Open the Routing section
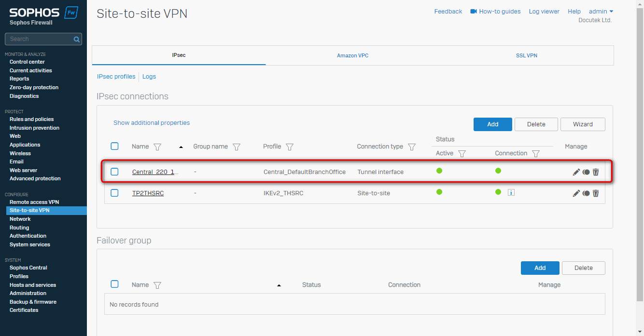 [x=19, y=228]
